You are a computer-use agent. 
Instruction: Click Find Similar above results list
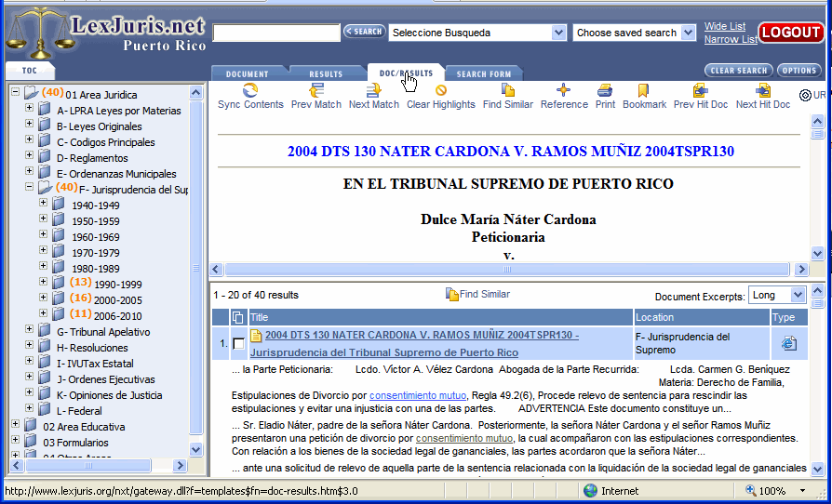coord(477,294)
